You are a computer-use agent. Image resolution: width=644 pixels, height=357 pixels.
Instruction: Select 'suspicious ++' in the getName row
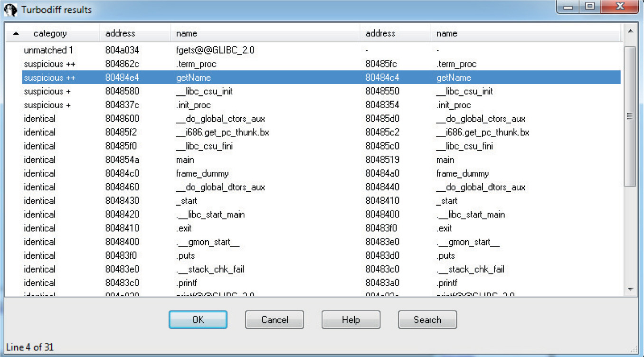coord(50,77)
